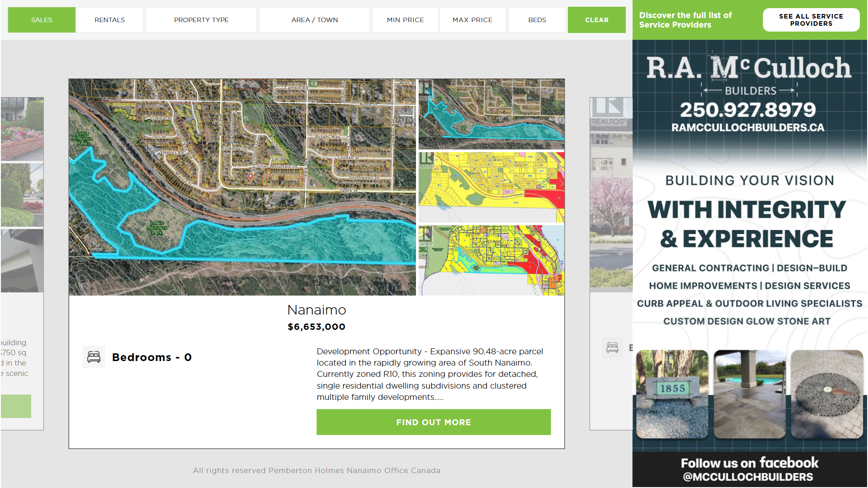The height and width of the screenshot is (488, 868).
Task: Click SEE ALL SERVICE PROVIDERS button
Action: coord(811,20)
